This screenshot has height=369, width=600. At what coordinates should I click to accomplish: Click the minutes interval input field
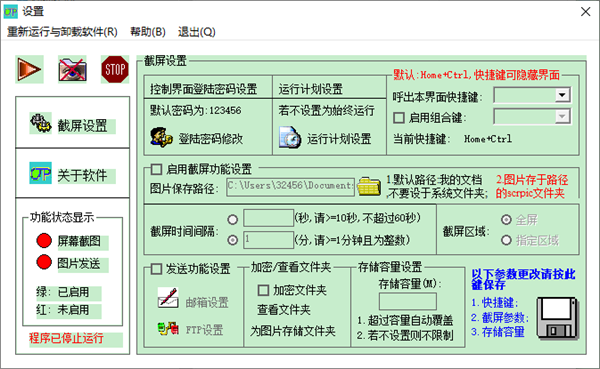pos(269,240)
